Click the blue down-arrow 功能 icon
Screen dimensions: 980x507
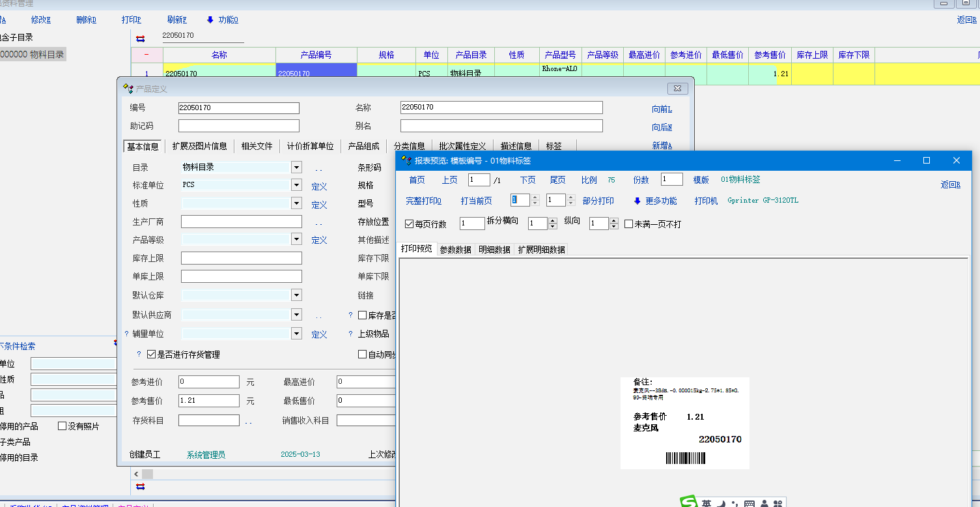[x=210, y=20]
